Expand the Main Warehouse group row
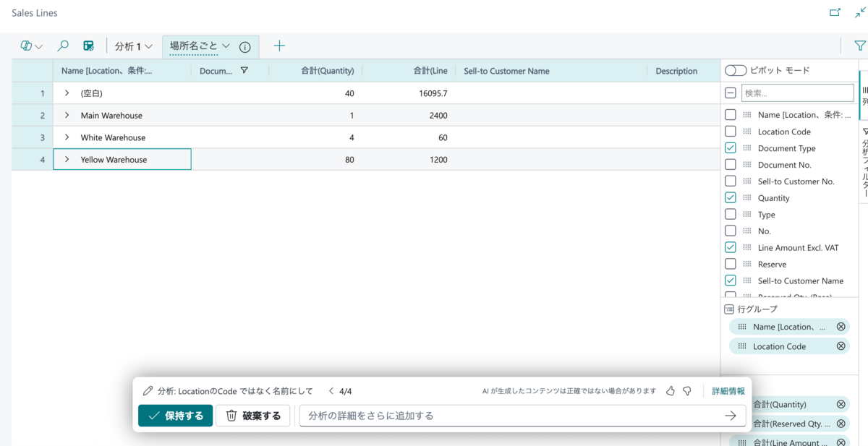Viewport: 868px width, 446px height. [67, 116]
